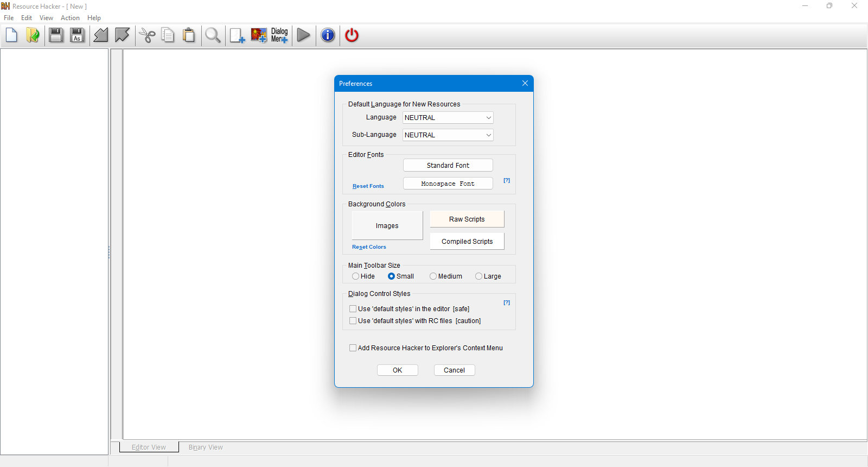Pick the Raw Scripts background color
The image size is (868, 467).
pyautogui.click(x=467, y=219)
